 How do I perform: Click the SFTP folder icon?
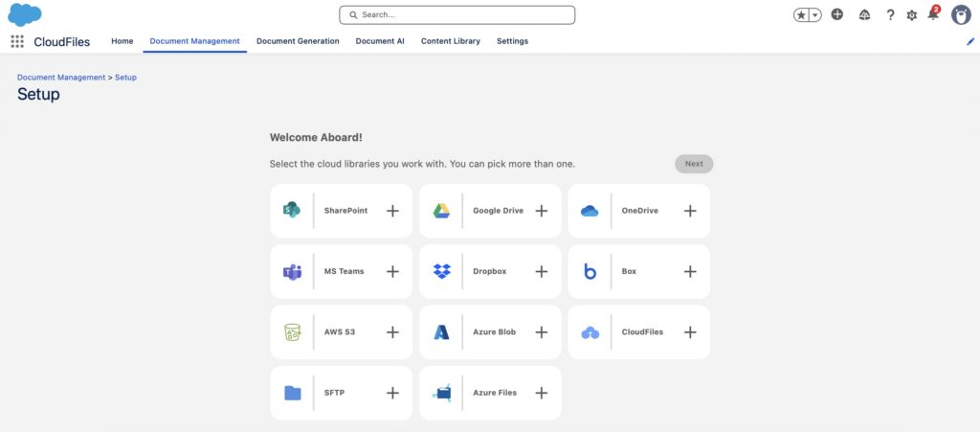click(293, 393)
